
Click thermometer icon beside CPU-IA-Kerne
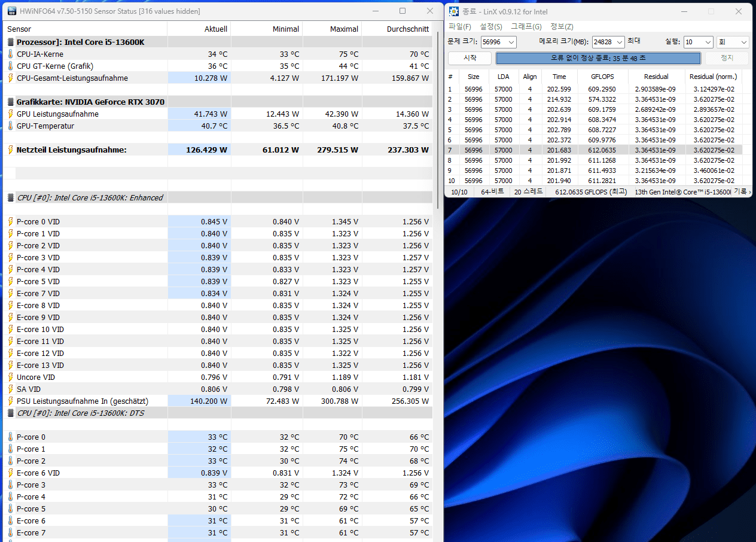pos(10,54)
